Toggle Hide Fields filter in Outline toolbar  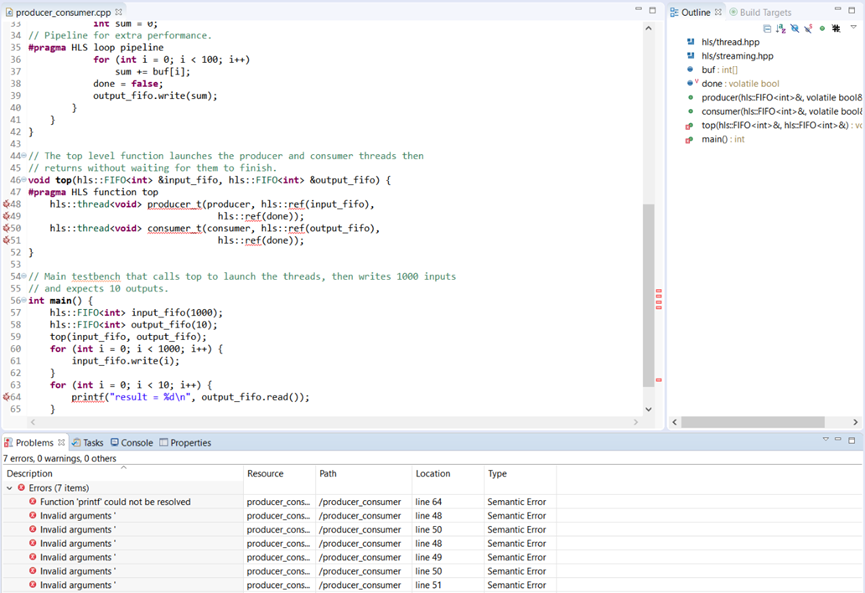point(794,28)
